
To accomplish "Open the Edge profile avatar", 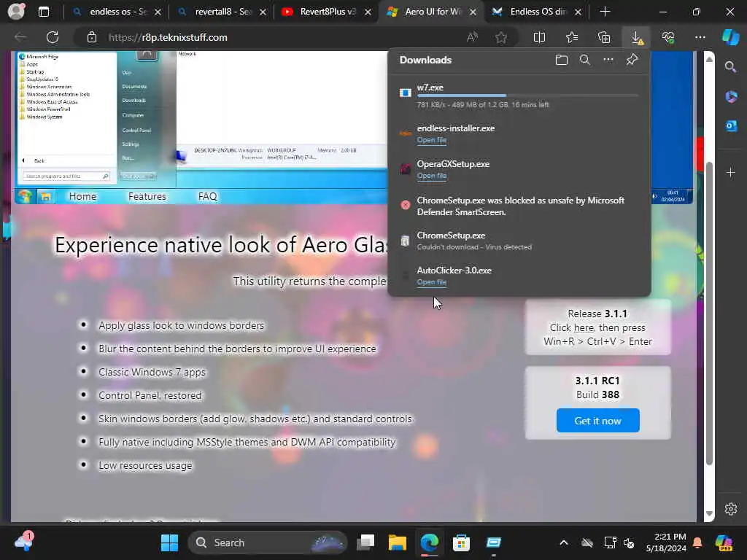I will tap(16, 12).
